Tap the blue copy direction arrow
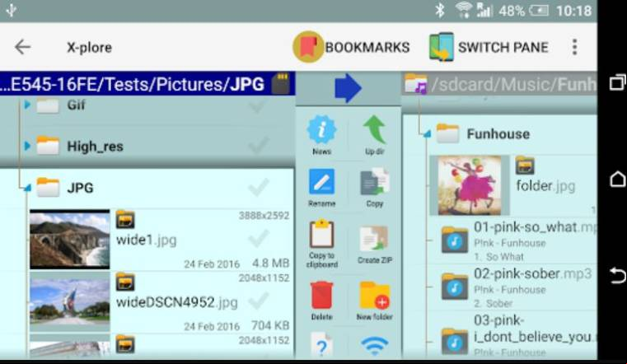 click(x=348, y=88)
